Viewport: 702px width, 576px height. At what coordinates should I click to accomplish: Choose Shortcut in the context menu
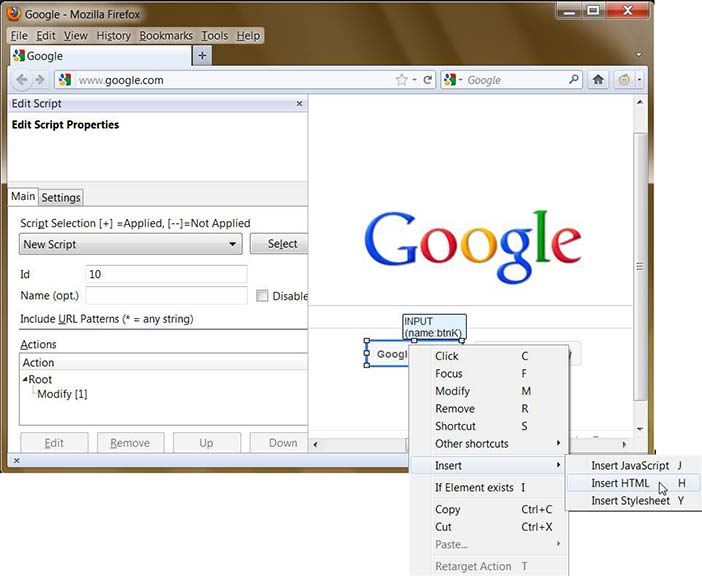(x=489, y=426)
